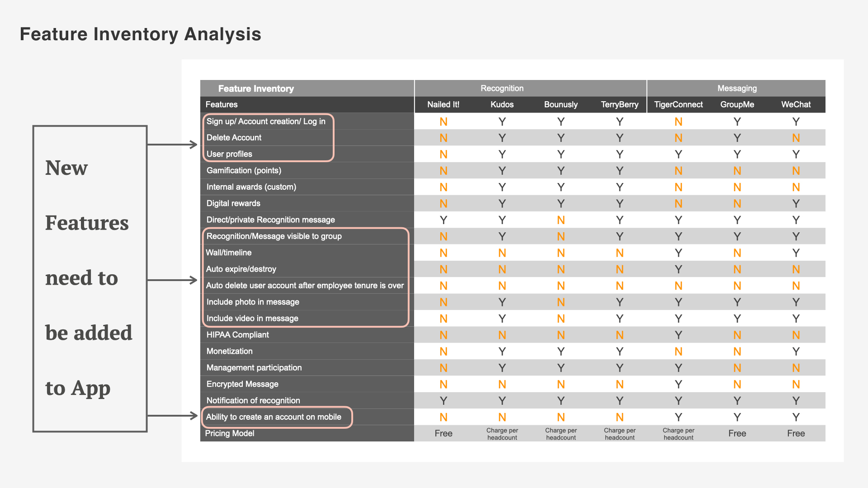Click the Nailed It! column header
868x488 pixels.
[443, 104]
